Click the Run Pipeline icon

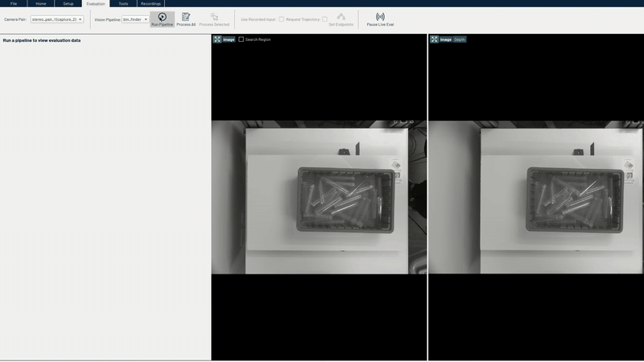(162, 16)
